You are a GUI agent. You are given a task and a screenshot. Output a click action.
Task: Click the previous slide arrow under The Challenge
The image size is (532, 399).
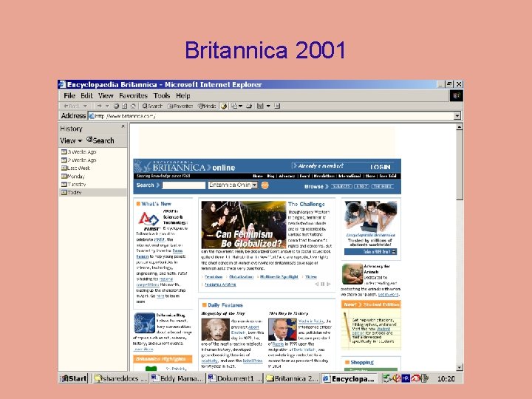tap(316, 284)
